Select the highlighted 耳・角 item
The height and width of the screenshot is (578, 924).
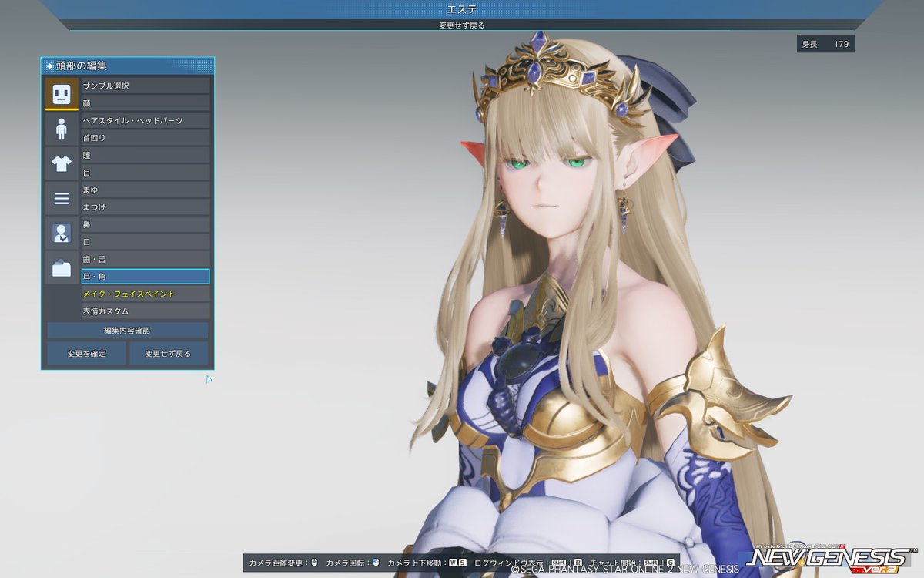[x=146, y=276]
